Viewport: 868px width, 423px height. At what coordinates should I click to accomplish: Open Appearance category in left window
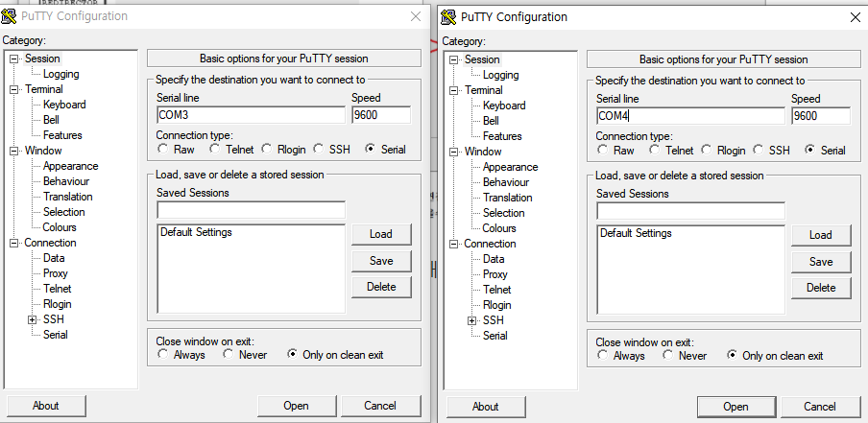70,166
